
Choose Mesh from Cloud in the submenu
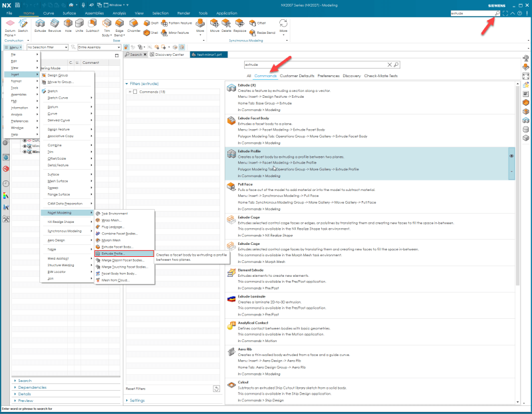coord(124,280)
